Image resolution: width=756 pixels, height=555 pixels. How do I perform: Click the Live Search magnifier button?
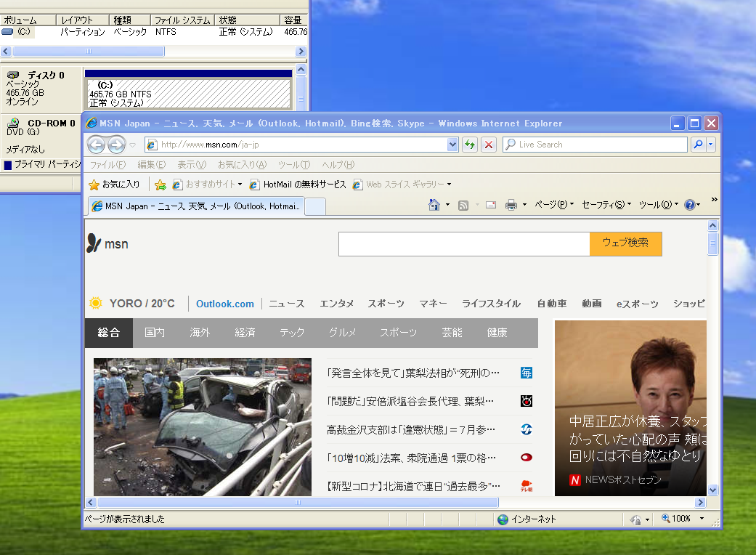pyautogui.click(x=697, y=145)
